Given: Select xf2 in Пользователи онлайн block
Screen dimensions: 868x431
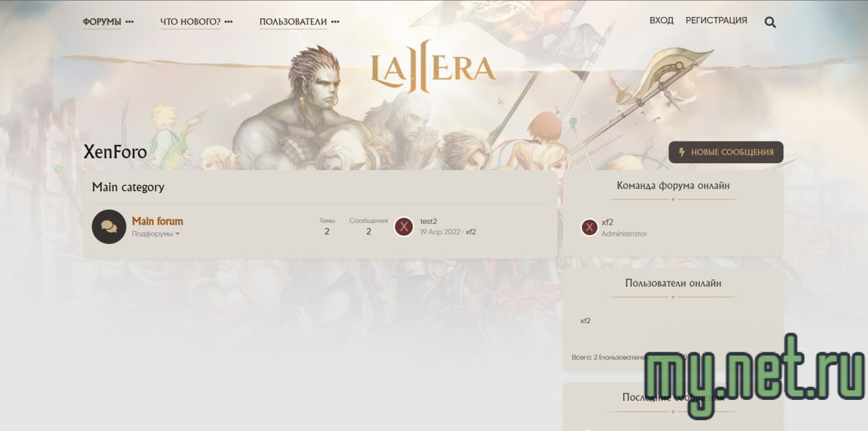Looking at the screenshot, I should tap(585, 321).
